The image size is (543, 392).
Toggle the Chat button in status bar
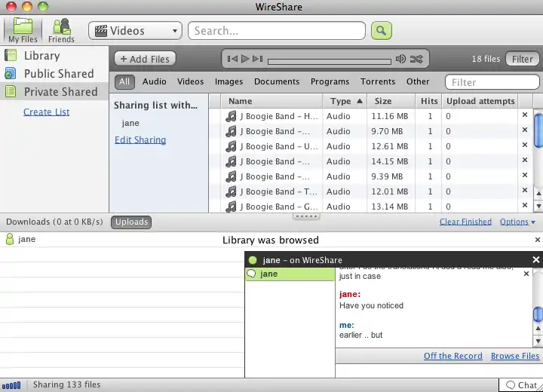click(x=521, y=385)
